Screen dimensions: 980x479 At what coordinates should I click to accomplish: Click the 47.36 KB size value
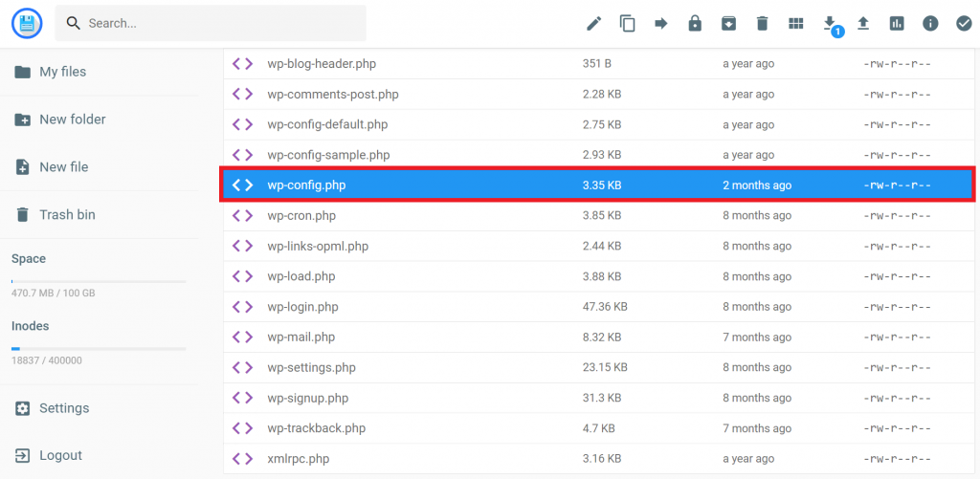pos(605,307)
